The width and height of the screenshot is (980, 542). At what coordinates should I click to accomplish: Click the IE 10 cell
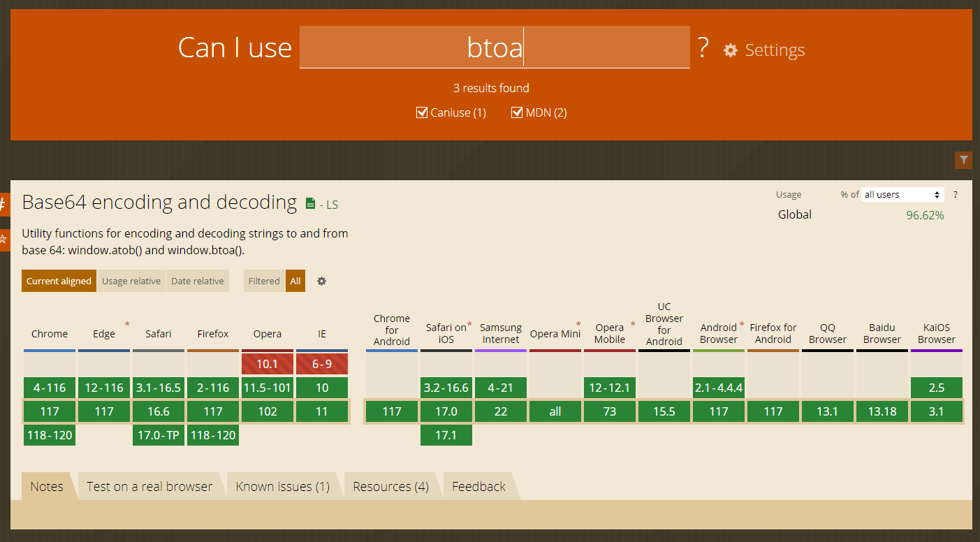[322, 388]
